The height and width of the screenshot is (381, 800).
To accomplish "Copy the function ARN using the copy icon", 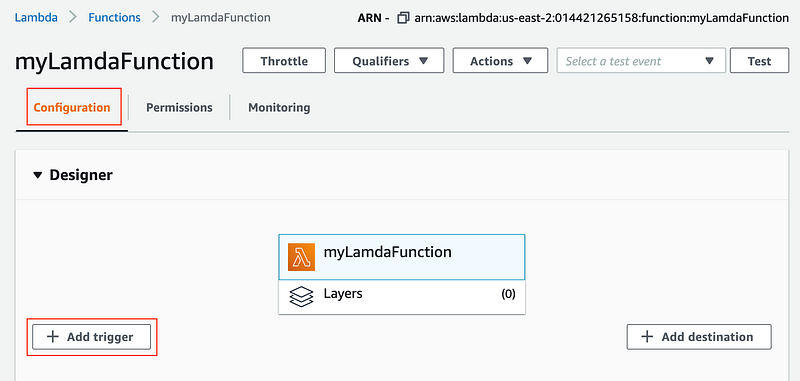I will click(403, 18).
